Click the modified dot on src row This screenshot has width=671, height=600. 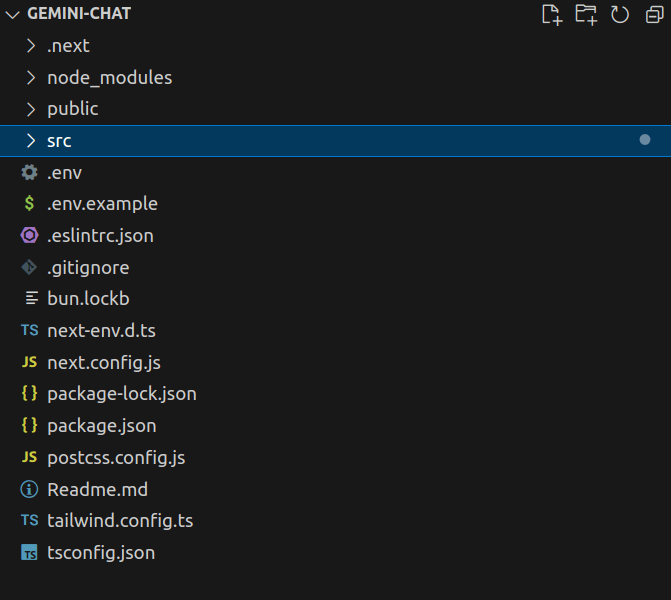tap(645, 140)
